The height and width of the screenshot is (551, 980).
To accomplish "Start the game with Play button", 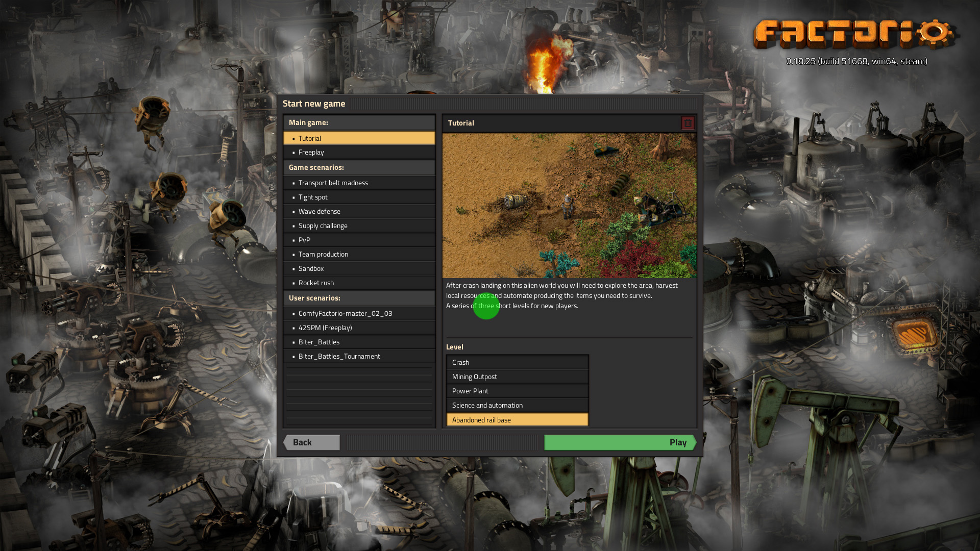I will tap(620, 442).
